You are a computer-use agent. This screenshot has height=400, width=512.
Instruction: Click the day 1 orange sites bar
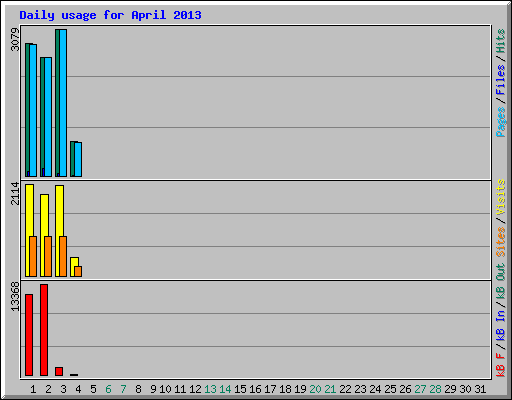click(x=33, y=256)
